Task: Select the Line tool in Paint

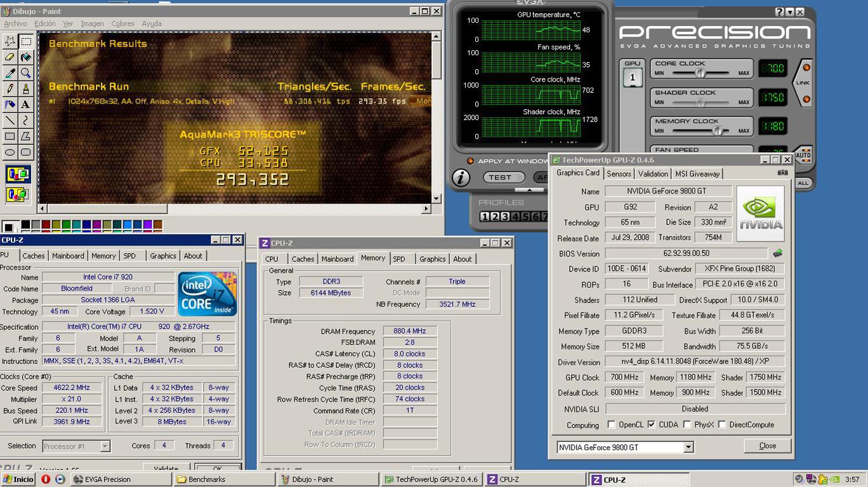Action: coord(10,121)
